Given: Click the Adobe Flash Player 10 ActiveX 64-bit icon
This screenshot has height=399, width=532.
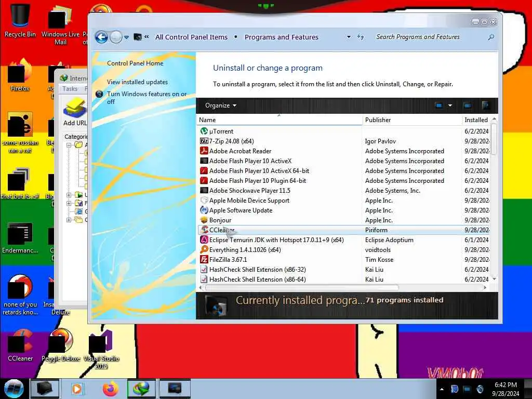Looking at the screenshot, I should (204, 170).
